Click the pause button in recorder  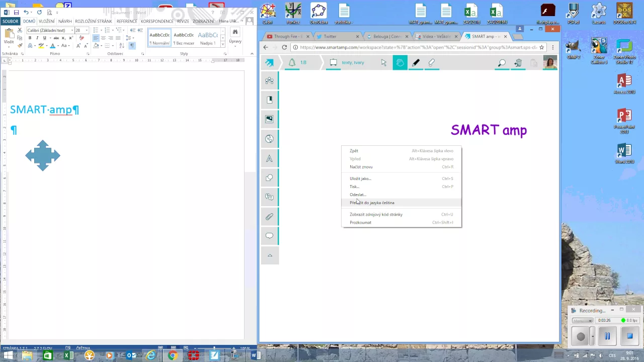(x=607, y=336)
